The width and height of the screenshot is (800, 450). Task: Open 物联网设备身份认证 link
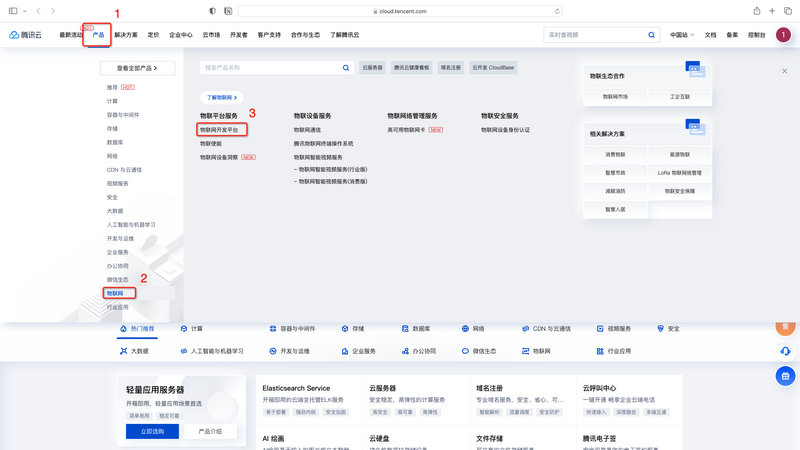pos(505,130)
